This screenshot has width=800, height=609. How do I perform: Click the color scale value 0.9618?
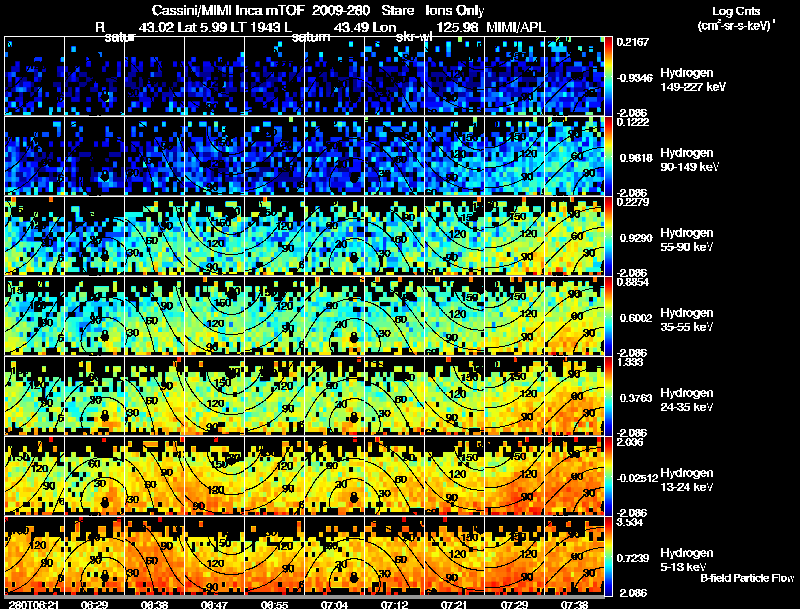coord(636,158)
